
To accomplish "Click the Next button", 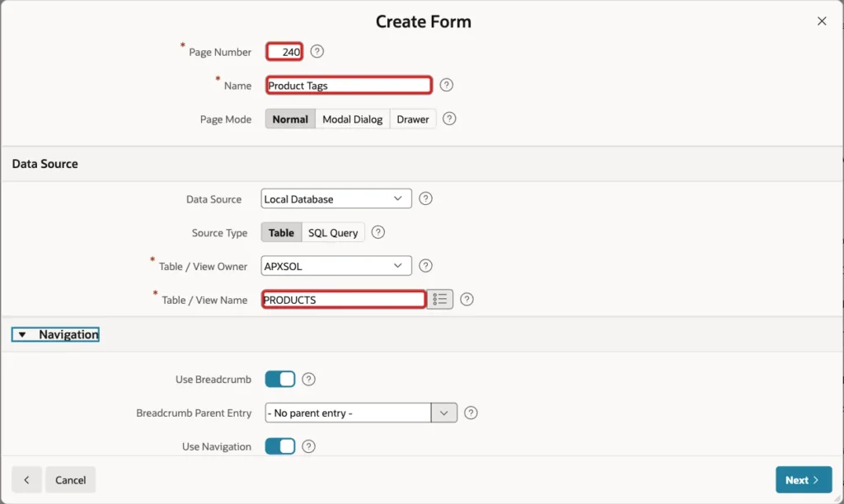I will (804, 480).
